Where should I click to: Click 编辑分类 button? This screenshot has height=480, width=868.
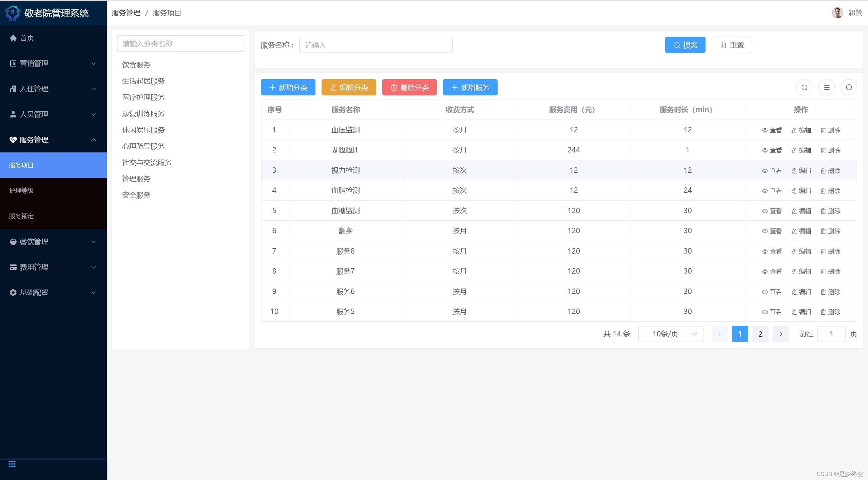(348, 88)
